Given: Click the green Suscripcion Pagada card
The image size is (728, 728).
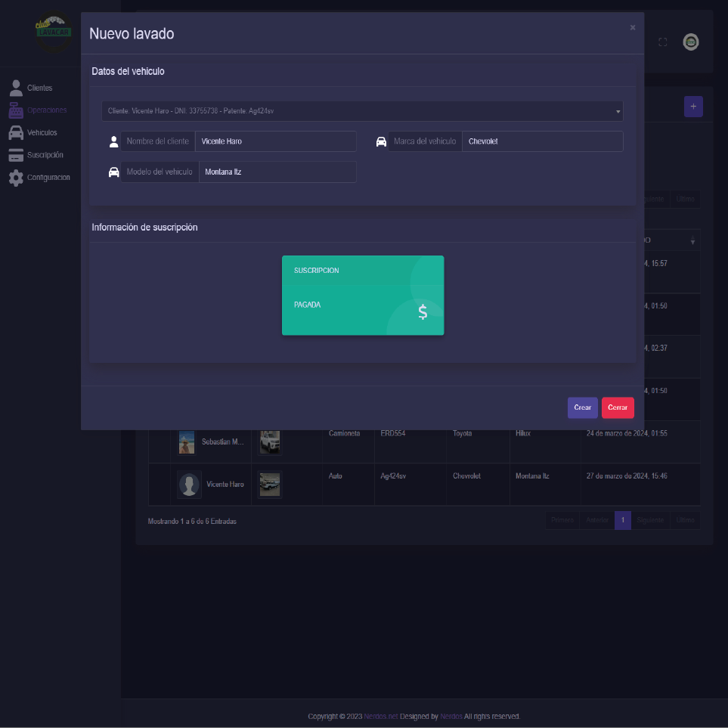Looking at the screenshot, I should click(x=363, y=296).
